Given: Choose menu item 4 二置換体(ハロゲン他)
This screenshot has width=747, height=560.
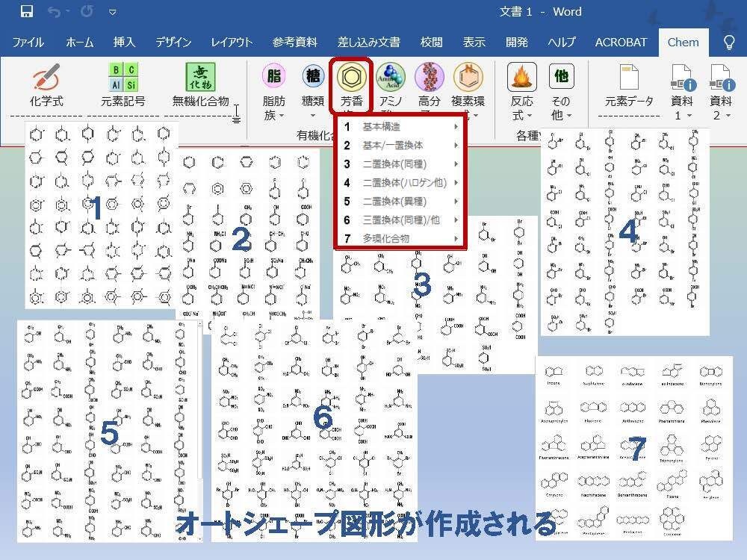Looking at the screenshot, I should tap(400, 182).
